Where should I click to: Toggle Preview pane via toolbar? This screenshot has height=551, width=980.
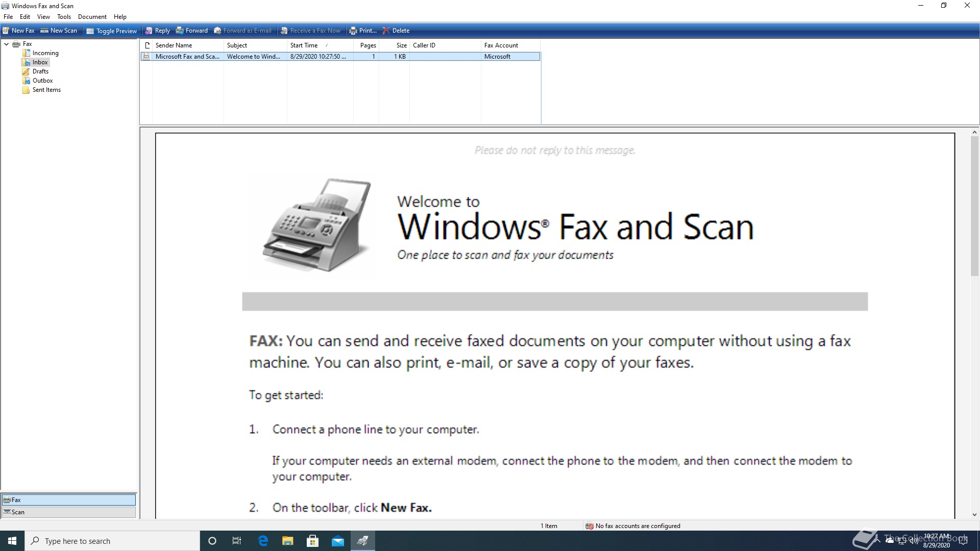click(111, 31)
